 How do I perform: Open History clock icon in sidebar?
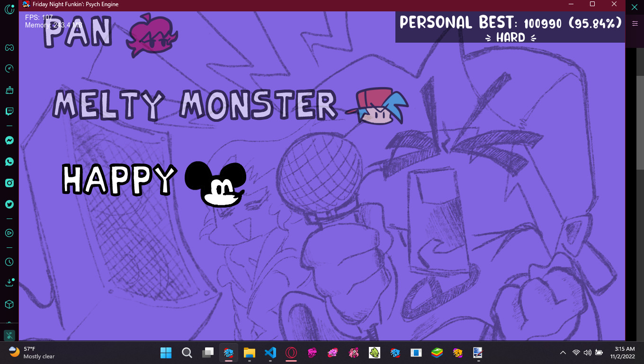click(9, 262)
